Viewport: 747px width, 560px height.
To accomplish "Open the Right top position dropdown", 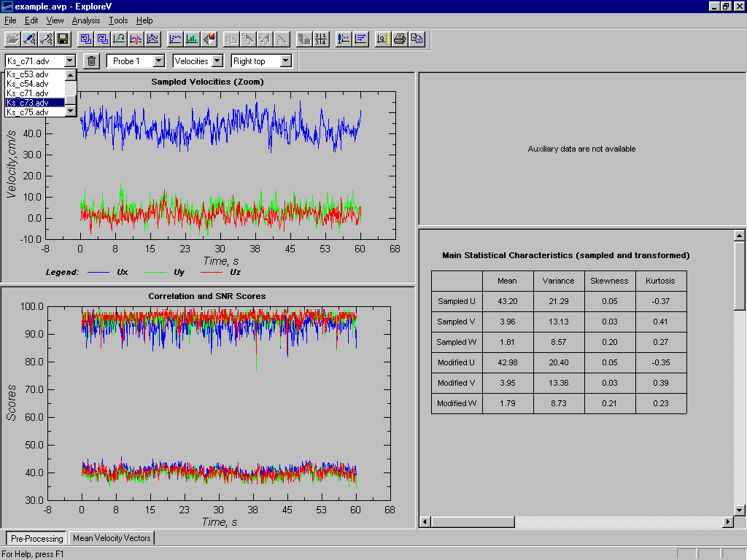I will pyautogui.click(x=285, y=61).
